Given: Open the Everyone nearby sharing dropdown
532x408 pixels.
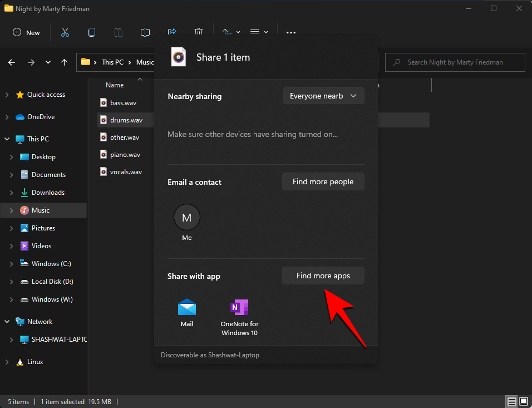Looking at the screenshot, I should [324, 96].
